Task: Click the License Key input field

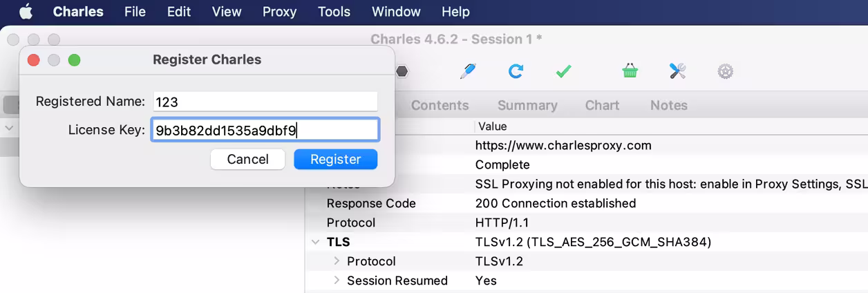Action: point(265,130)
